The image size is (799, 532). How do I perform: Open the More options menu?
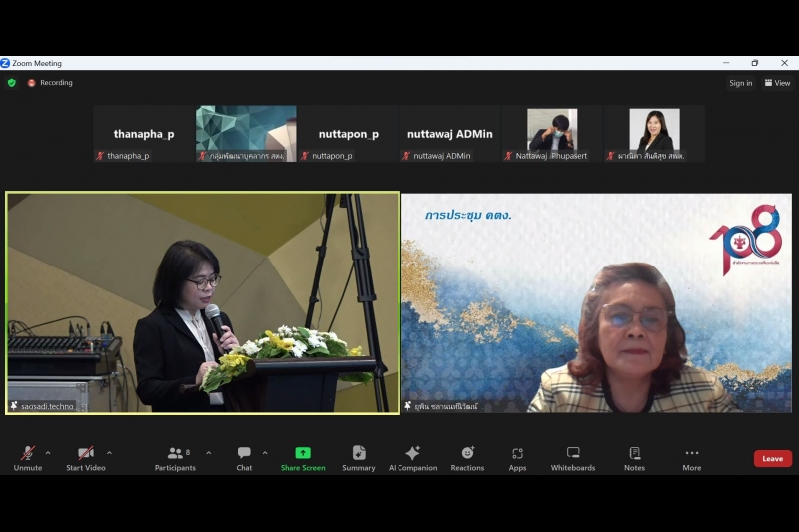pyautogui.click(x=692, y=457)
